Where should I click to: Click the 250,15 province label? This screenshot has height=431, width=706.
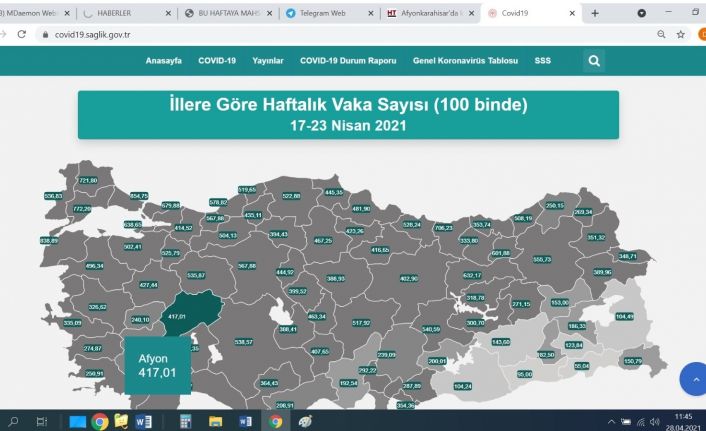click(x=555, y=205)
